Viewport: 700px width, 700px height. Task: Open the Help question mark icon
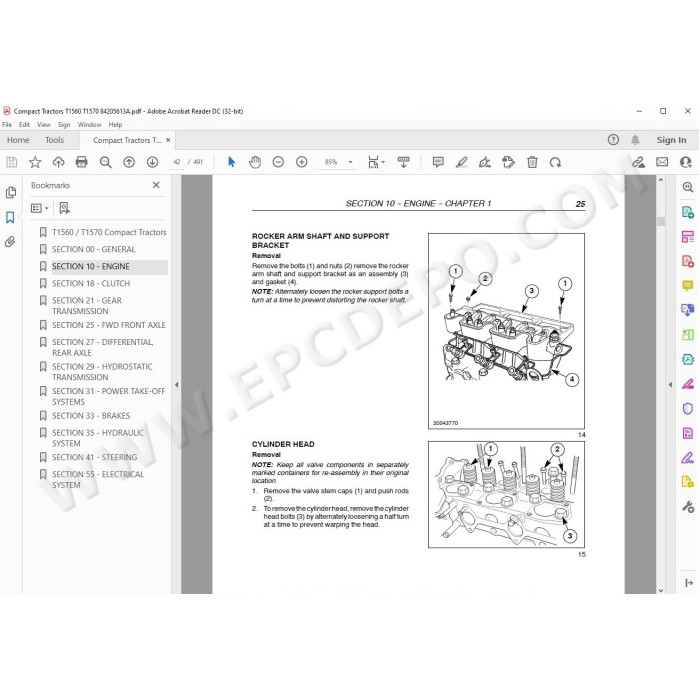click(613, 140)
